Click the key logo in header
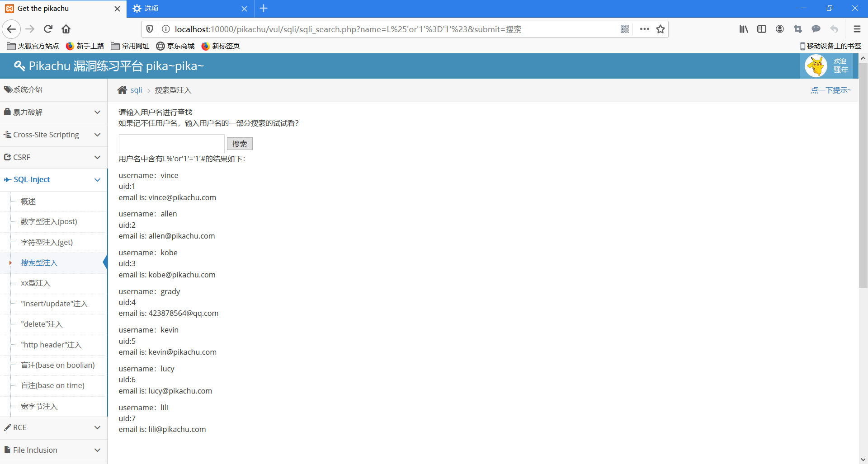 tap(19, 66)
